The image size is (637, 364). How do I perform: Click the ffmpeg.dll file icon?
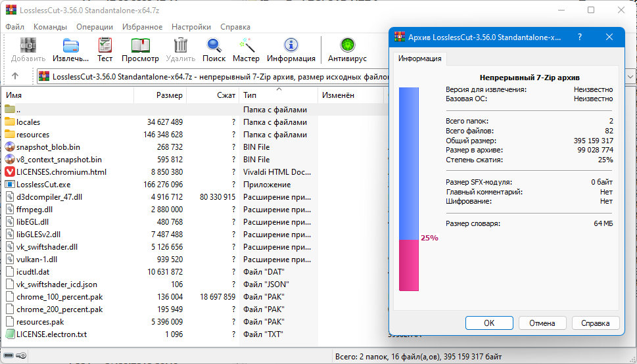10,209
